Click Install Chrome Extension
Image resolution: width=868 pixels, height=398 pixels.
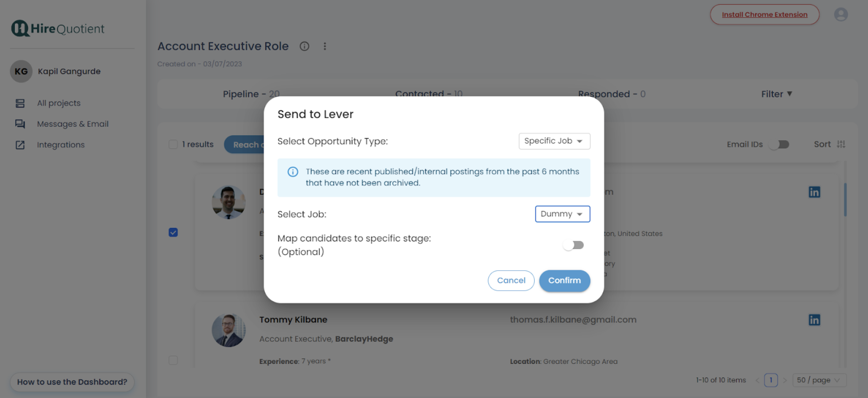coord(764,14)
